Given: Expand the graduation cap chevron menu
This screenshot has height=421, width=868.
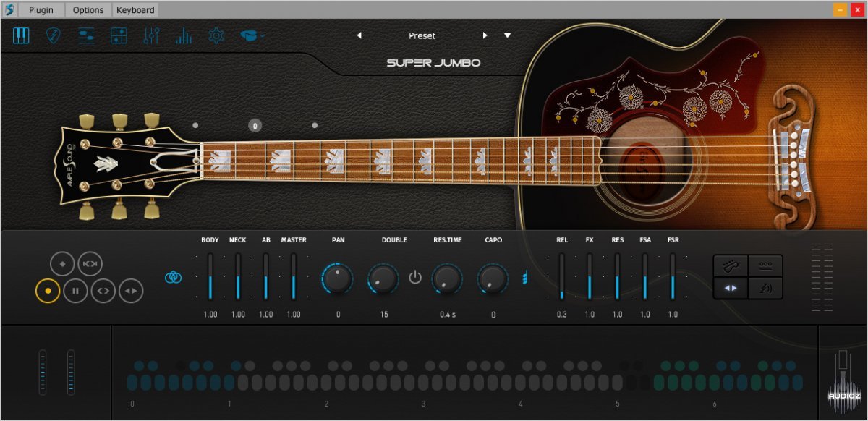Looking at the screenshot, I should [x=263, y=34].
